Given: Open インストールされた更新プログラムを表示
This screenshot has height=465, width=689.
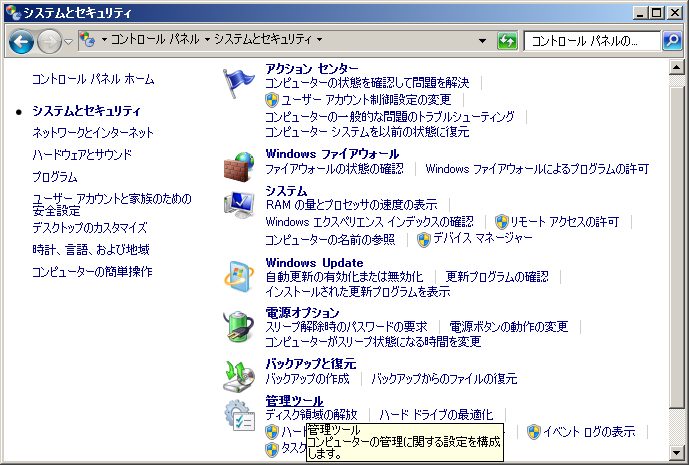Looking at the screenshot, I should coord(358,291).
